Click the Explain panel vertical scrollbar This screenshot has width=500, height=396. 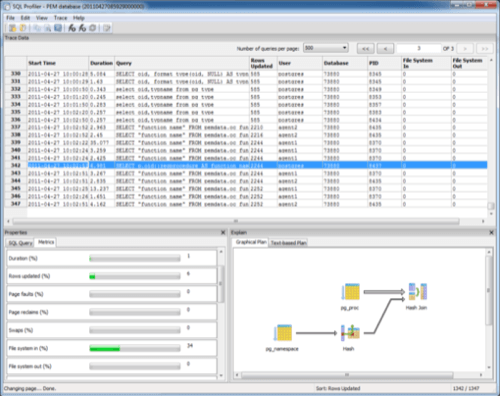489,291
